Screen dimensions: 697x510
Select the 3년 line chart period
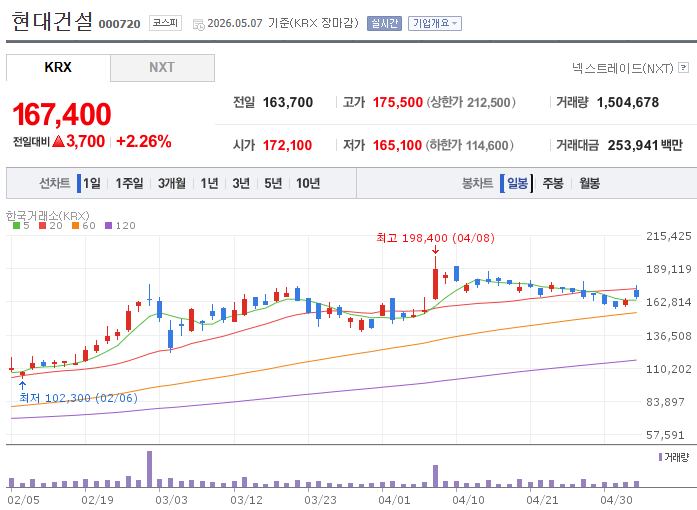point(241,183)
